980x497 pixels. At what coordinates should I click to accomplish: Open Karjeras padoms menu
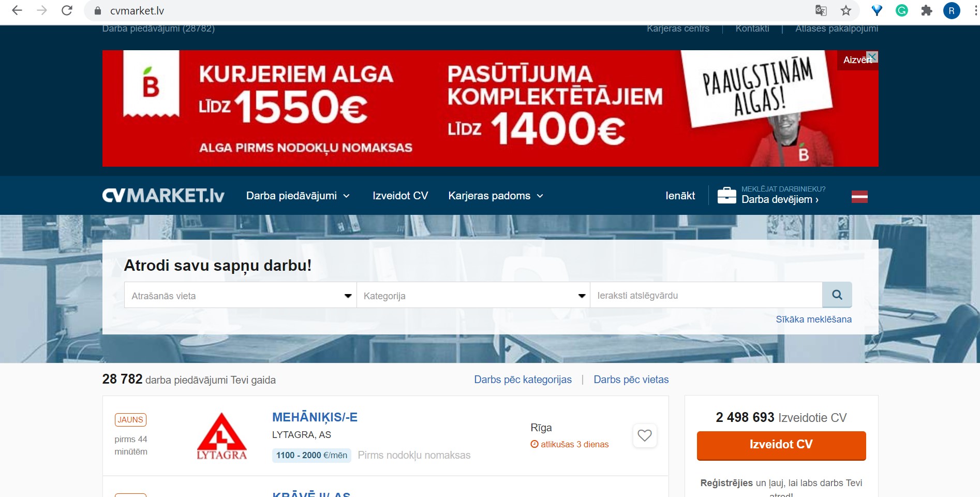pyautogui.click(x=496, y=196)
